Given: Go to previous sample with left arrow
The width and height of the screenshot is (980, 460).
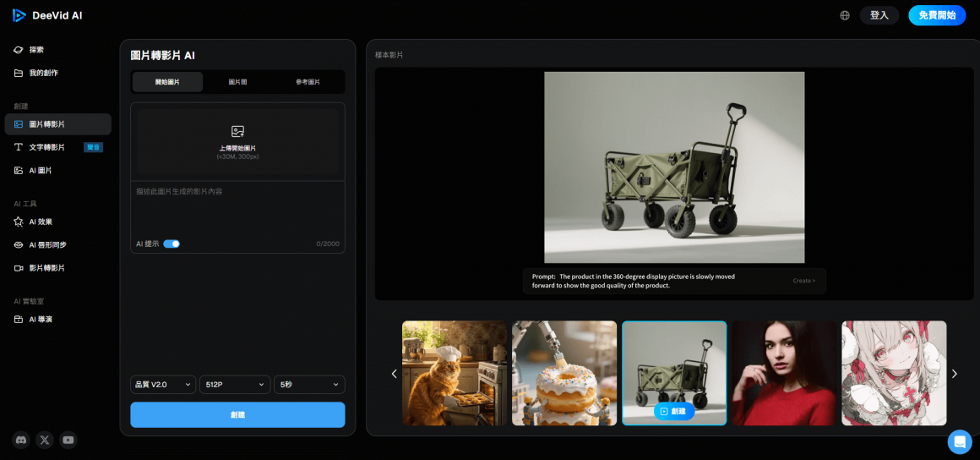Looking at the screenshot, I should (x=394, y=374).
